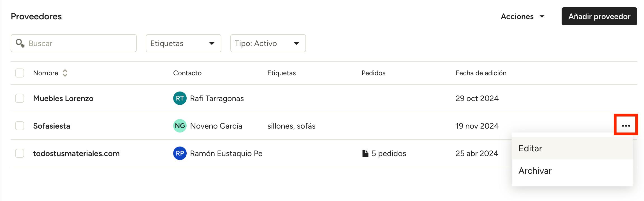Open the three-dots menu for Sofasiesta
Image resolution: width=644 pixels, height=201 pixels.
coord(626,126)
